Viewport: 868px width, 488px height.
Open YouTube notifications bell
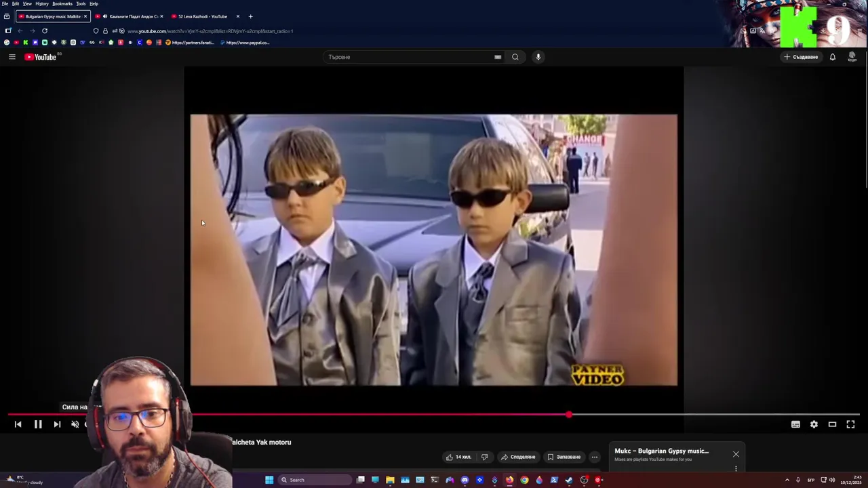(x=833, y=57)
